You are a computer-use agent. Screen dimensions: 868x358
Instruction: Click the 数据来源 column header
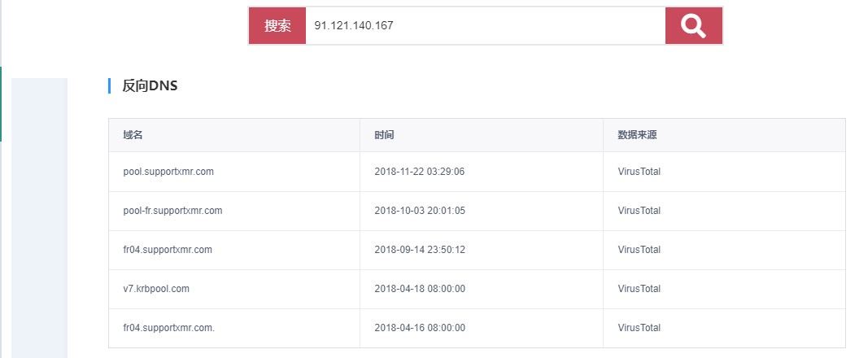pos(637,135)
